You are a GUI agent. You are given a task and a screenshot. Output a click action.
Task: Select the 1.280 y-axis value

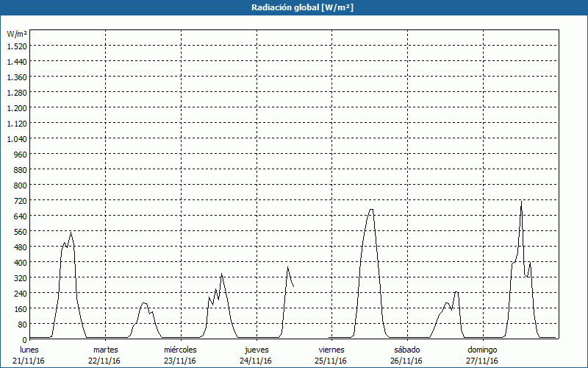click(17, 93)
